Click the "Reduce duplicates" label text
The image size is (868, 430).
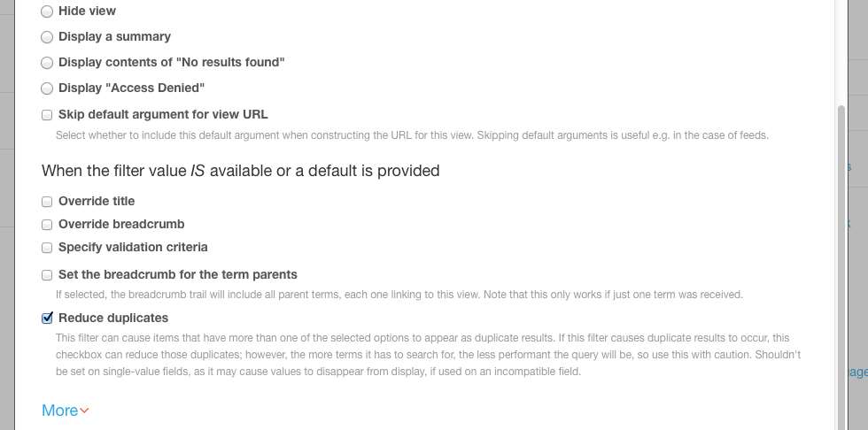(x=113, y=318)
